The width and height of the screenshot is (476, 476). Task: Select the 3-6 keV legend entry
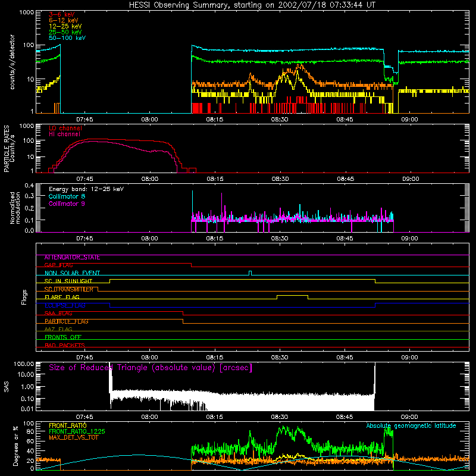click(62, 14)
